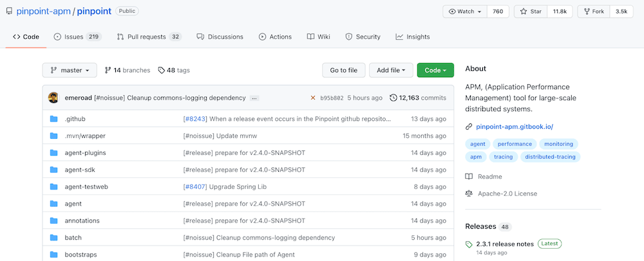Click the tag icon next to 2.3.1 release

(x=469, y=244)
